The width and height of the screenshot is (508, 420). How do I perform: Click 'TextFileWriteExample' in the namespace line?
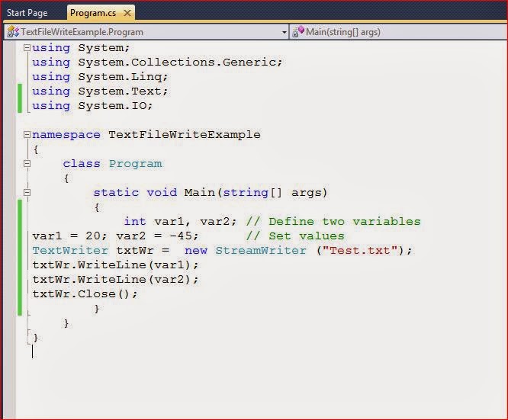[x=185, y=135]
